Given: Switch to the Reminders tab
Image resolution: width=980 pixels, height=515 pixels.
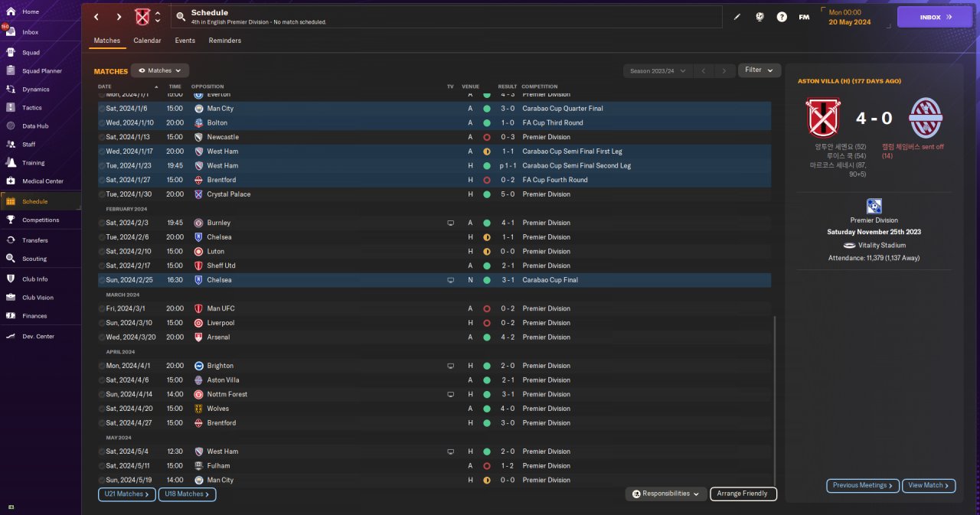Looking at the screenshot, I should pyautogui.click(x=225, y=41).
